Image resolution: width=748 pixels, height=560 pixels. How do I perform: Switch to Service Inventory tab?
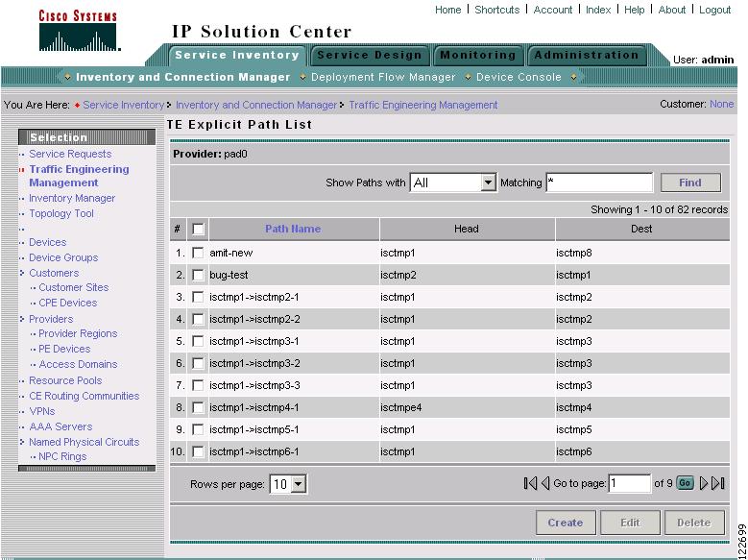point(236,55)
